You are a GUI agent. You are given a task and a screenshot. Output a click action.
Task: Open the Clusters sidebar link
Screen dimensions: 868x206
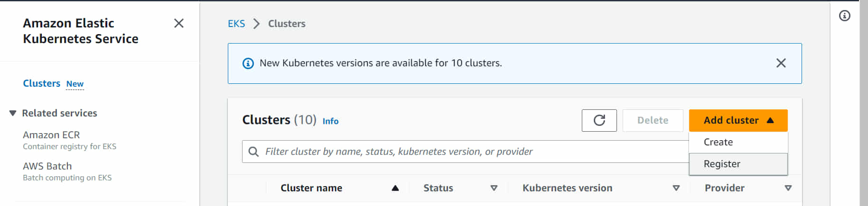tap(42, 83)
